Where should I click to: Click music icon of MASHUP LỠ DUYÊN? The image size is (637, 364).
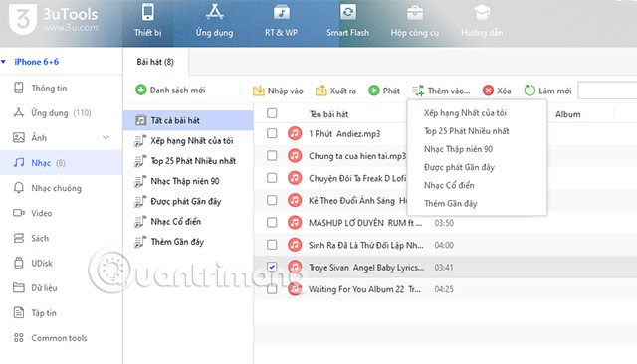pos(295,223)
